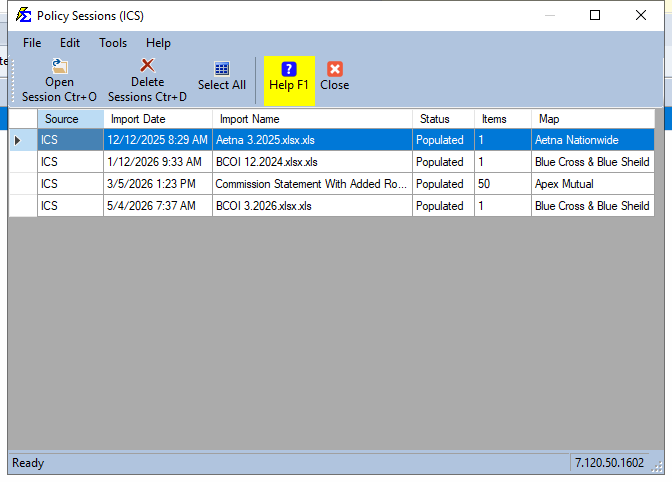Click the 1/12/2026 9:33 AM date cell
Screen dimensions: 672x482
click(158, 162)
